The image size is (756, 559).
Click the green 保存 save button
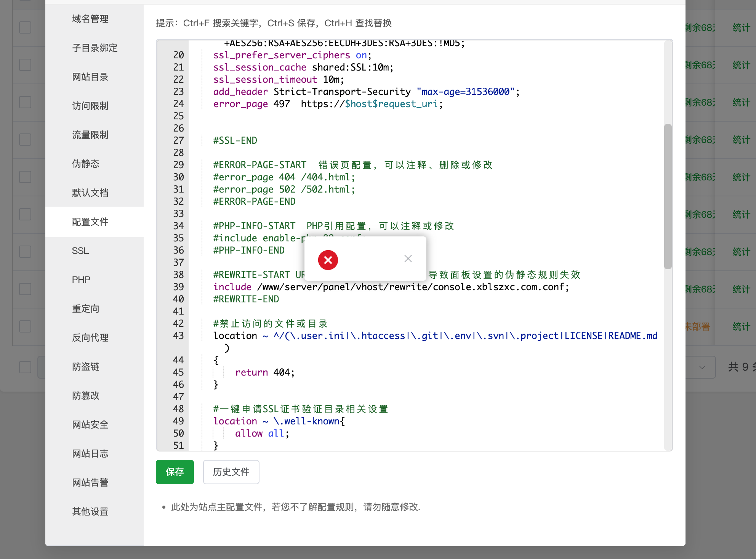[x=175, y=472]
